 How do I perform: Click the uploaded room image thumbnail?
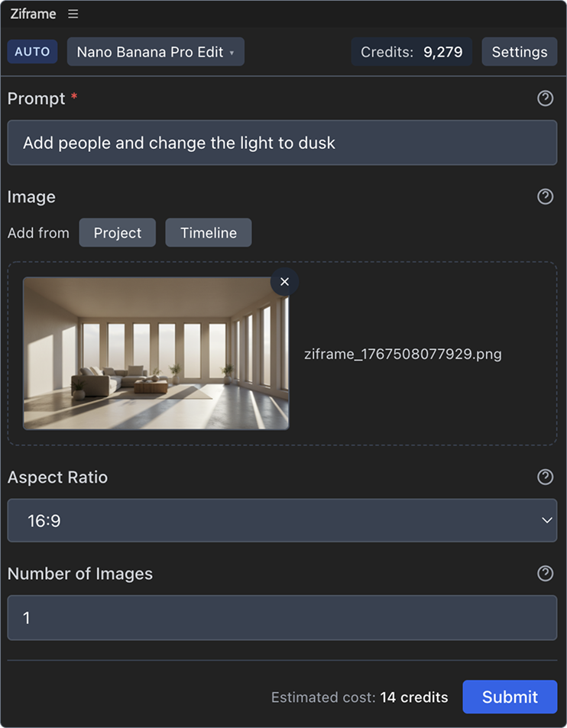pos(156,354)
